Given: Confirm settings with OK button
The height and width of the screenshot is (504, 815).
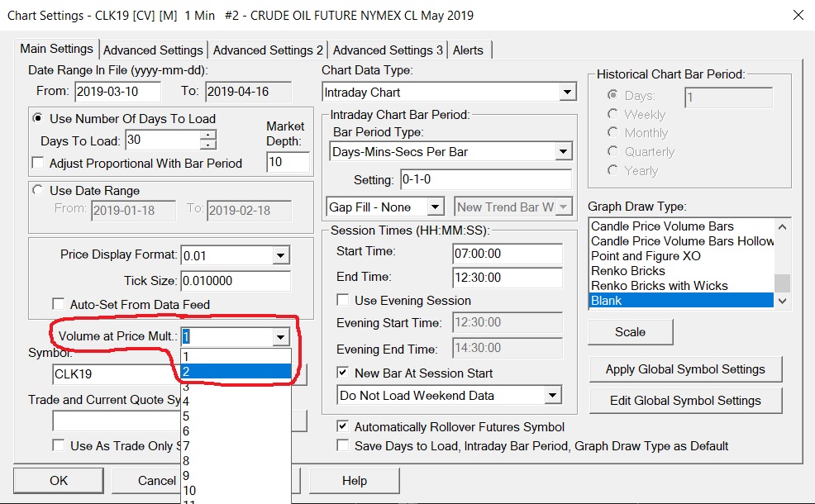Looking at the screenshot, I should click(x=58, y=481).
